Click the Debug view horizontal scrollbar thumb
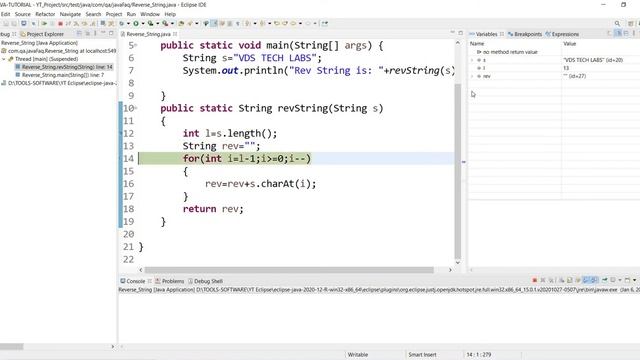640x360 pixels. [x=11, y=347]
